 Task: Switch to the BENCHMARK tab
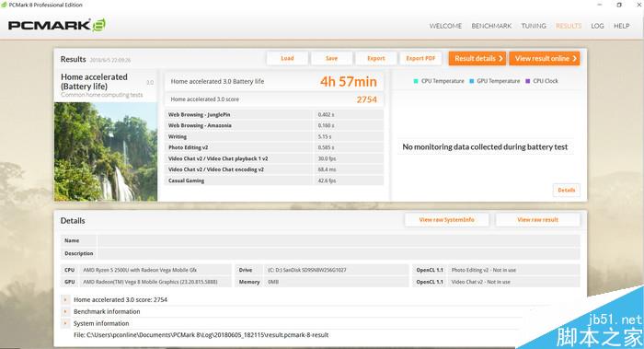pos(491,26)
